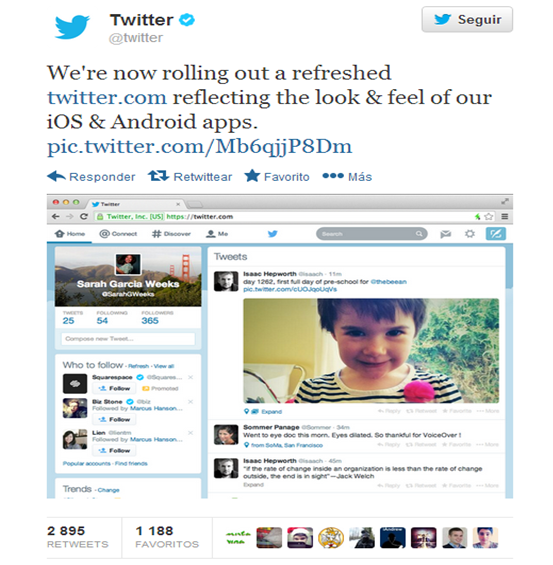This screenshot has width=553, height=565.
Task: Click the browser bookmark star icon
Action: coord(489,217)
